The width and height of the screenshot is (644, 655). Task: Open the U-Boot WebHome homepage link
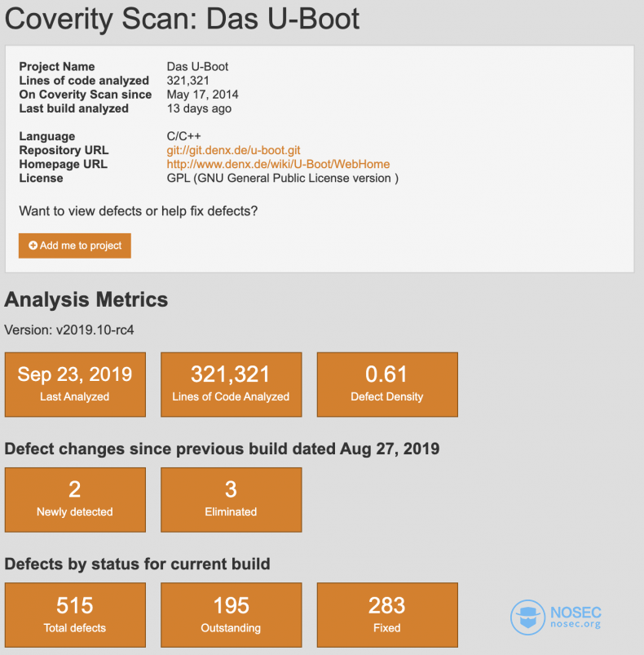[278, 164]
